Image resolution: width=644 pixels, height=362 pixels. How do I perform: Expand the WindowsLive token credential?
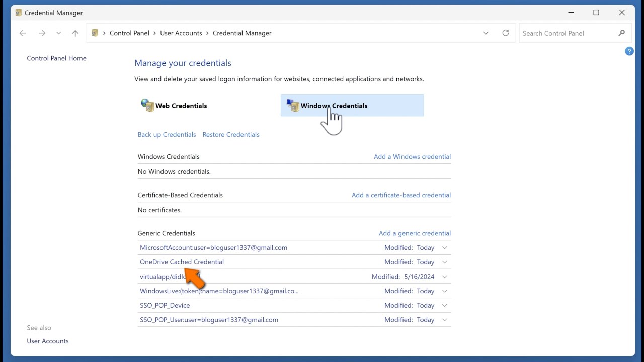445,291
